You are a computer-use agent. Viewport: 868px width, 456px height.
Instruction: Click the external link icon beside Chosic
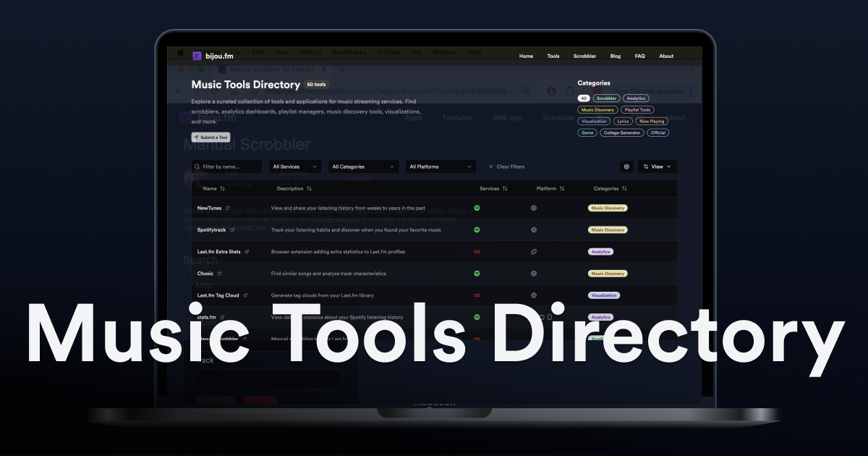(220, 274)
